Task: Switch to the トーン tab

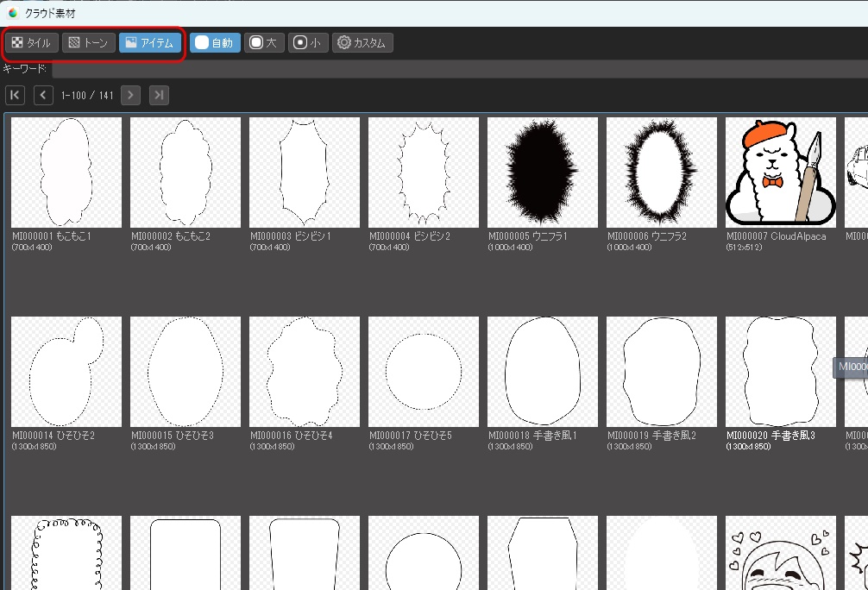Action: click(x=89, y=42)
